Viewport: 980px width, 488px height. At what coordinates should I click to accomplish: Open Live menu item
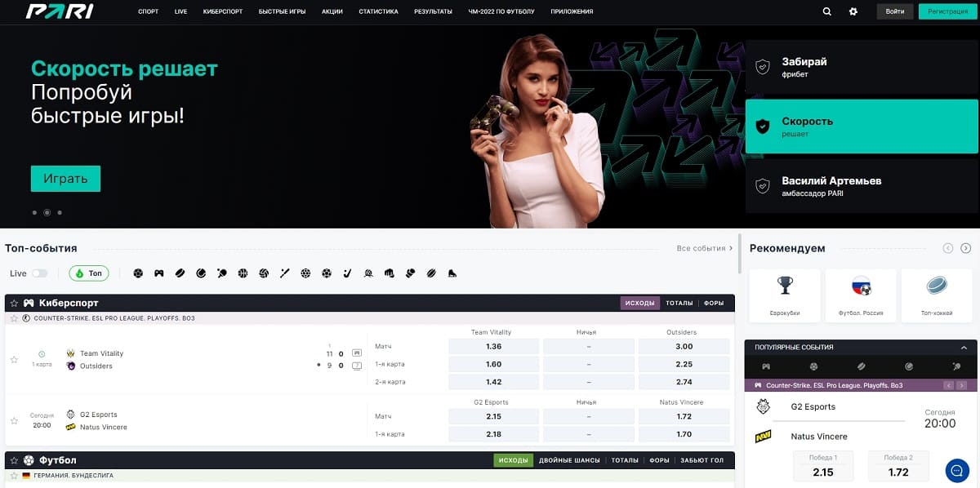(x=180, y=12)
